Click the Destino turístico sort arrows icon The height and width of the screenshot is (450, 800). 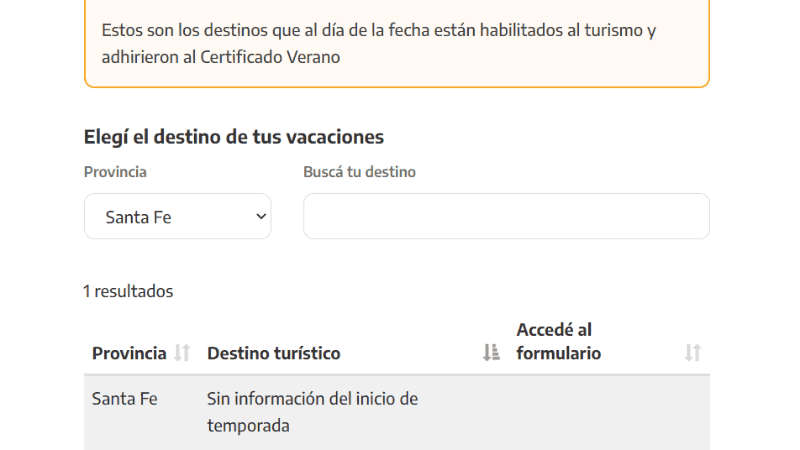click(x=491, y=353)
